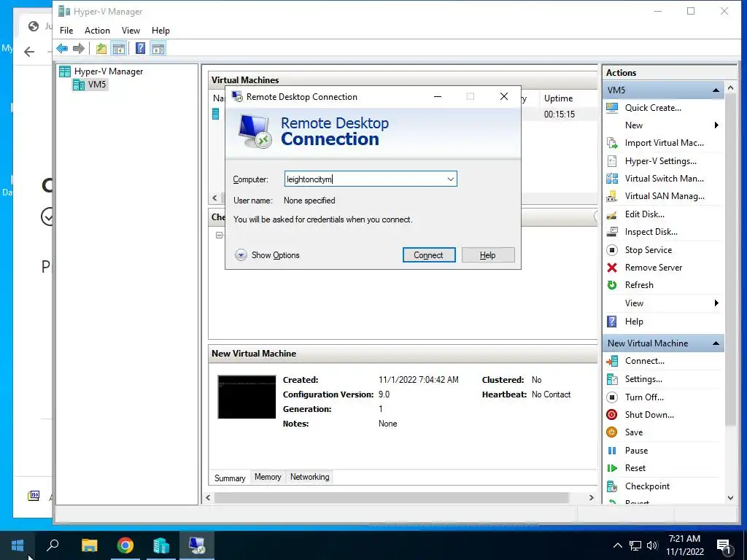The height and width of the screenshot is (560, 747).
Task: Open Virtual SAN Manager action
Action: (665, 196)
